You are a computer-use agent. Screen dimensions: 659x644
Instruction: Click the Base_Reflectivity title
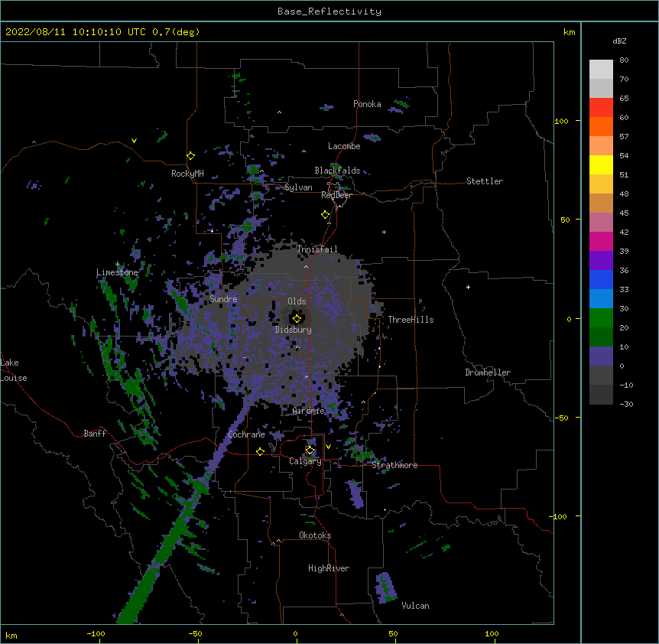coord(329,11)
